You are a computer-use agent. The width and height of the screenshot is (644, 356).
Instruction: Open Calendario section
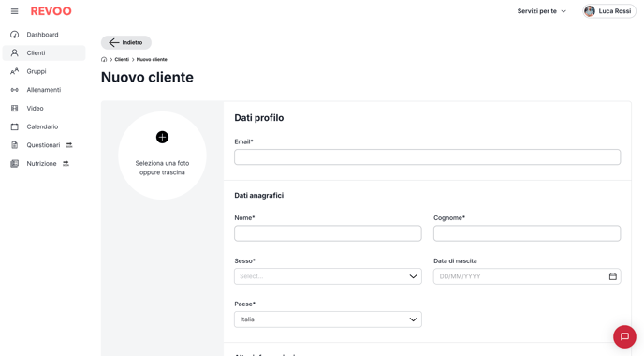[x=44, y=127]
